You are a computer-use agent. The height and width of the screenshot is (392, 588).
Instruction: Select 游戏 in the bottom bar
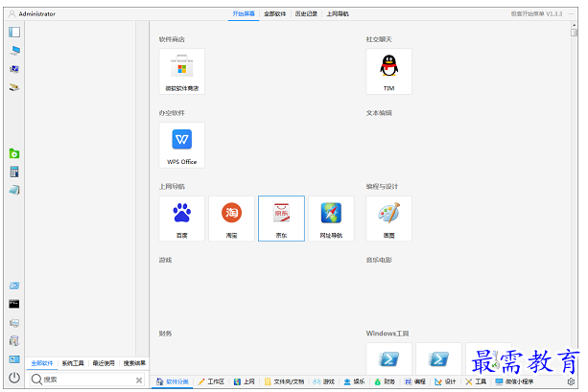(323, 381)
